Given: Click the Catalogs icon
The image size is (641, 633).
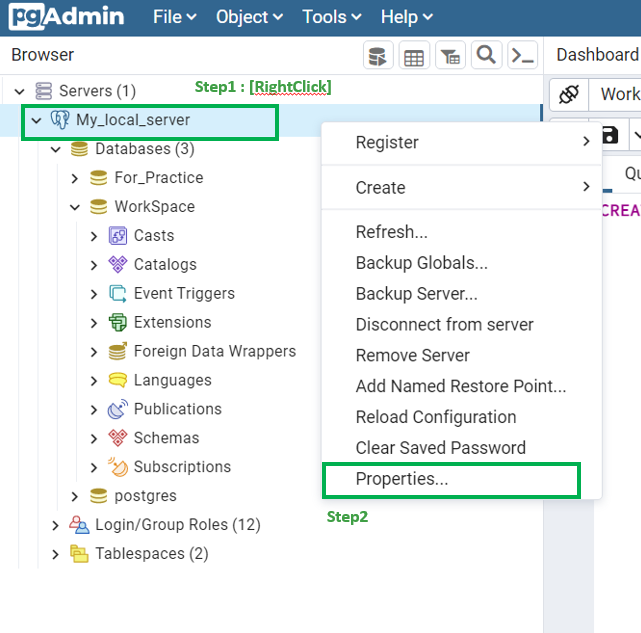Looking at the screenshot, I should pos(118,264).
